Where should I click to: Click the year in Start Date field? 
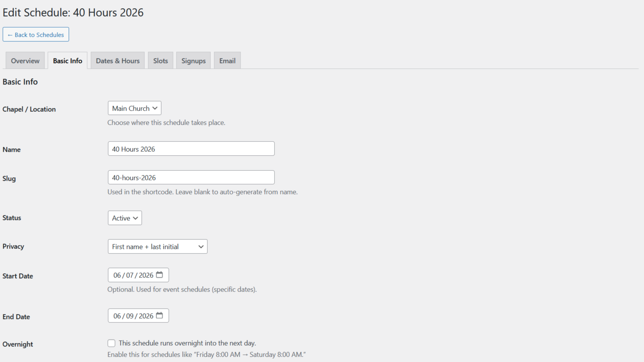(146, 275)
